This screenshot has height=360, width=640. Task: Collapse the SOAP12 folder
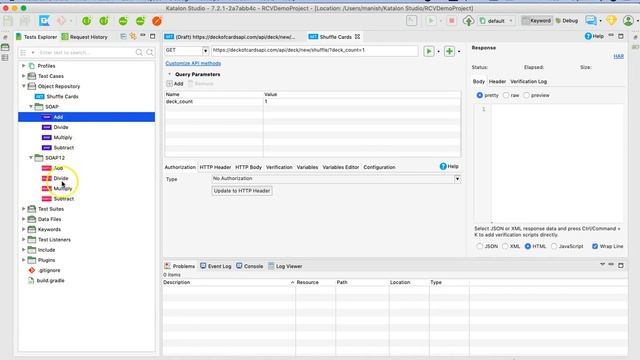[x=31, y=158]
